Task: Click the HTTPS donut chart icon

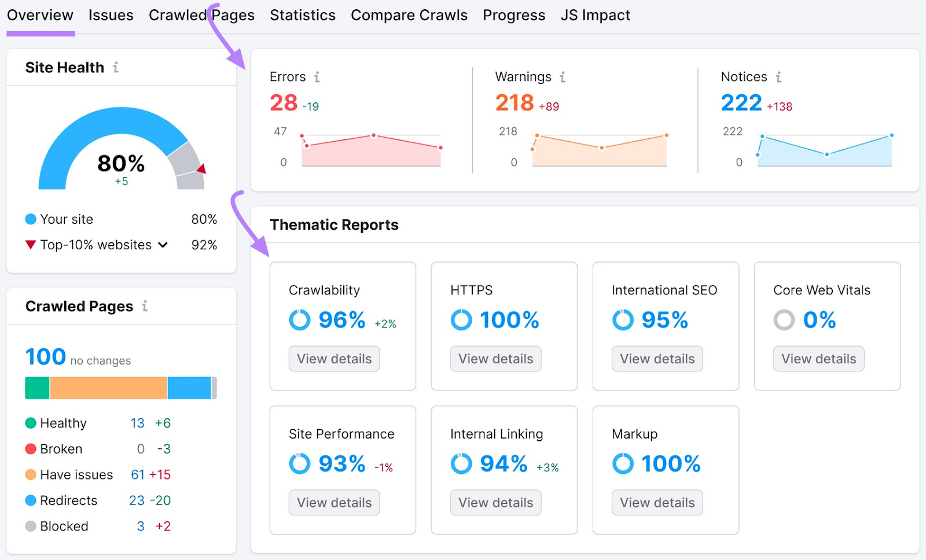Action: (461, 319)
